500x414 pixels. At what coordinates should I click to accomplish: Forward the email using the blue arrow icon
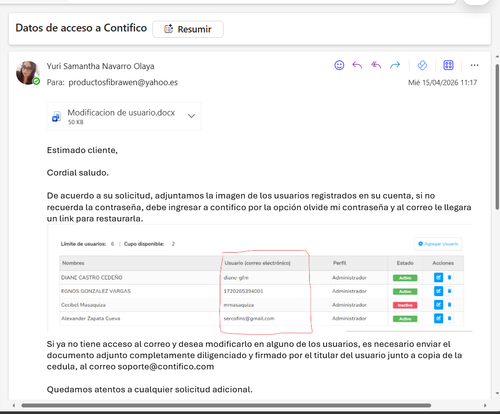395,65
